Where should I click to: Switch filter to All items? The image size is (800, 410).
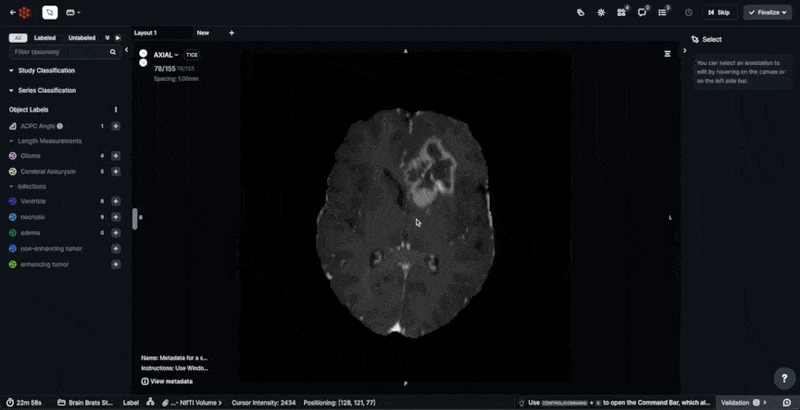pyautogui.click(x=17, y=37)
